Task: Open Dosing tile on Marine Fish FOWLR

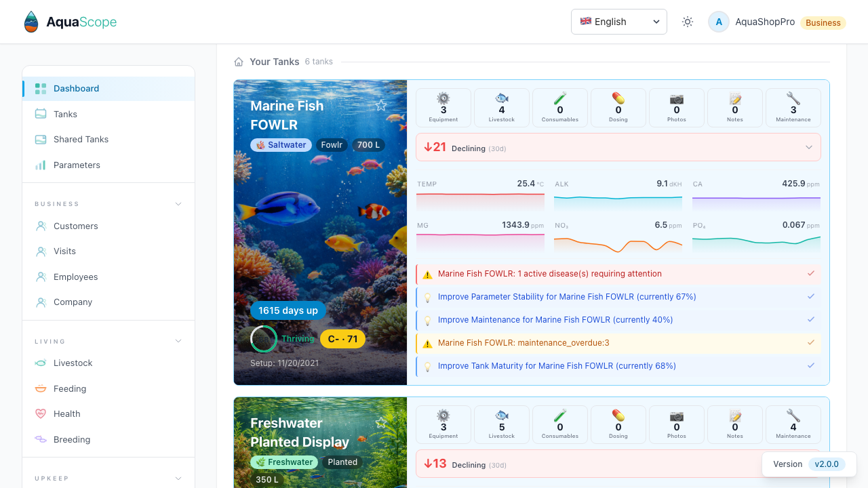Action: (618, 108)
